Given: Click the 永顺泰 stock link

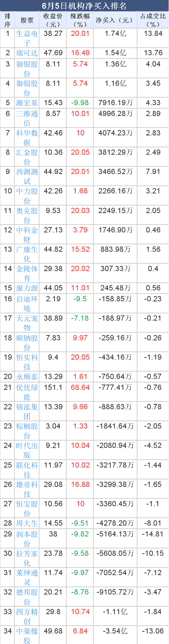Looking at the screenshot, I should point(27,376).
